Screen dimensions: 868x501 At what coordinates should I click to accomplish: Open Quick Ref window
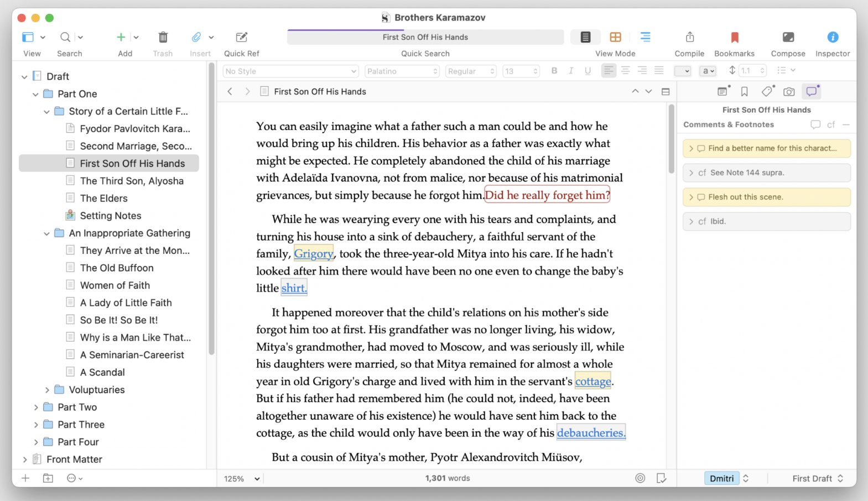tap(241, 38)
